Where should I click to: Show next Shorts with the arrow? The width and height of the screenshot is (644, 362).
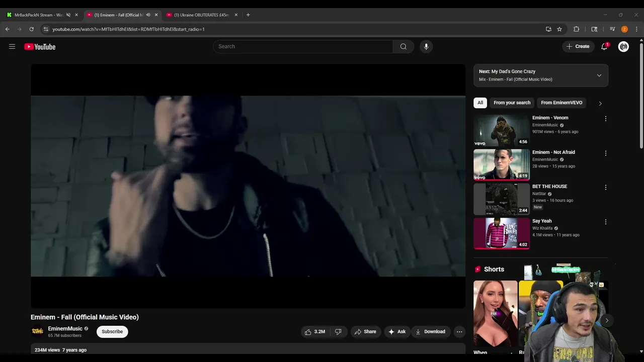[607, 320]
